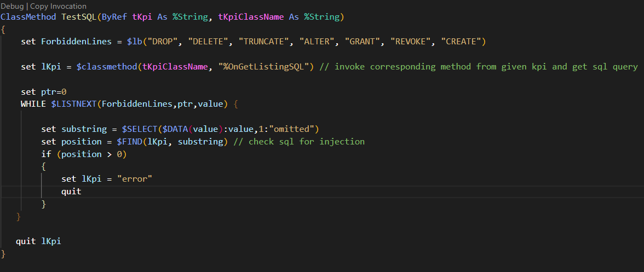Image resolution: width=644 pixels, height=272 pixels.
Task: Click the TestSQL method name
Action: pyautogui.click(x=79, y=17)
